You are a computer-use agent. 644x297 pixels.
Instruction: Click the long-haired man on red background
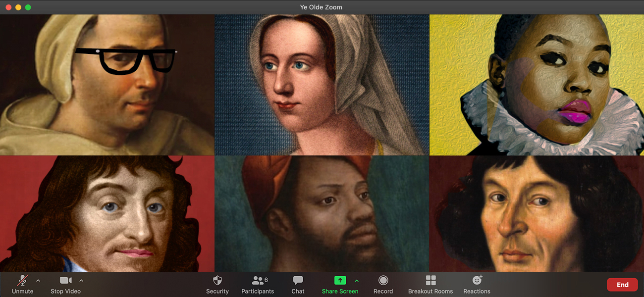[107, 214]
